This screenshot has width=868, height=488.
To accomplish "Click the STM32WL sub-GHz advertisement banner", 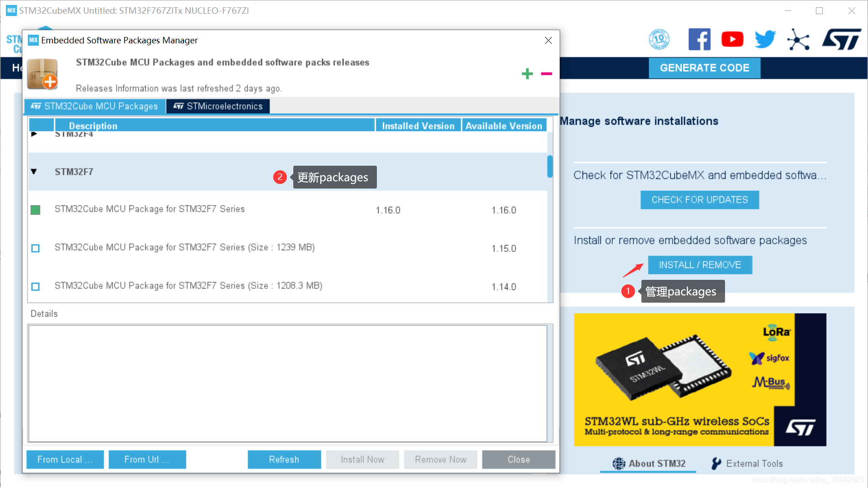I will click(699, 379).
